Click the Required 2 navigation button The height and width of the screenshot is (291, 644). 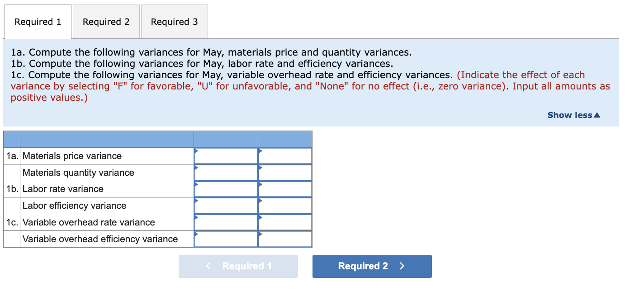pyautogui.click(x=372, y=266)
